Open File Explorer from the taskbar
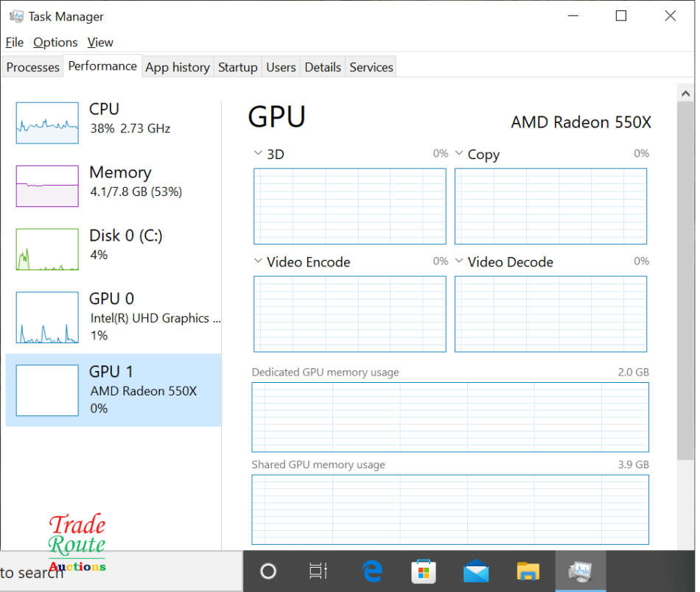Viewport: 700px width, 592px height. coord(528,571)
